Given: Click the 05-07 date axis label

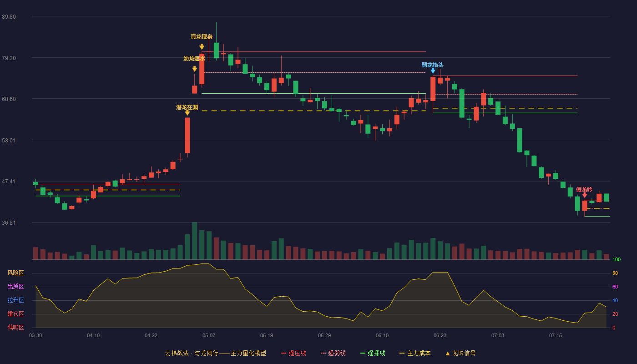Looking at the screenshot, I should tap(209, 335).
